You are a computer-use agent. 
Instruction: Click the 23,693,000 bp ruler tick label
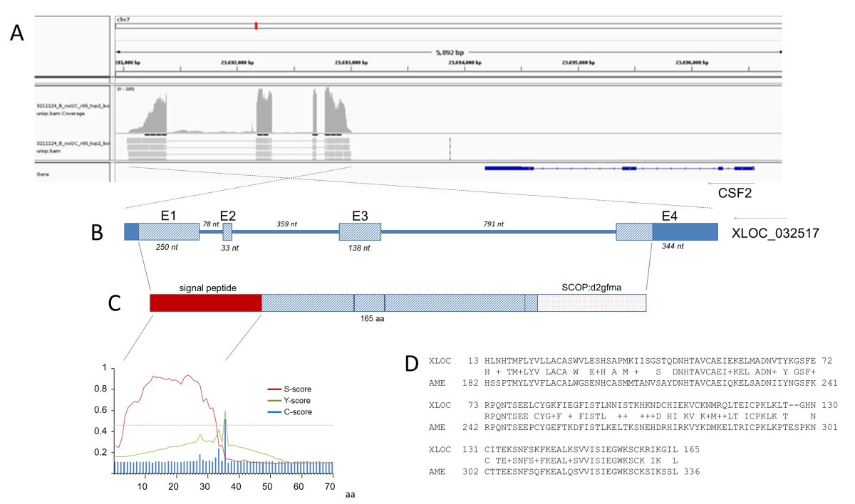coord(351,63)
